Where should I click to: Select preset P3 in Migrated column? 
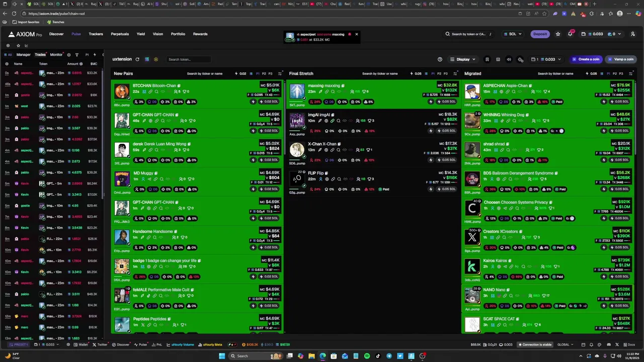tap(621, 74)
